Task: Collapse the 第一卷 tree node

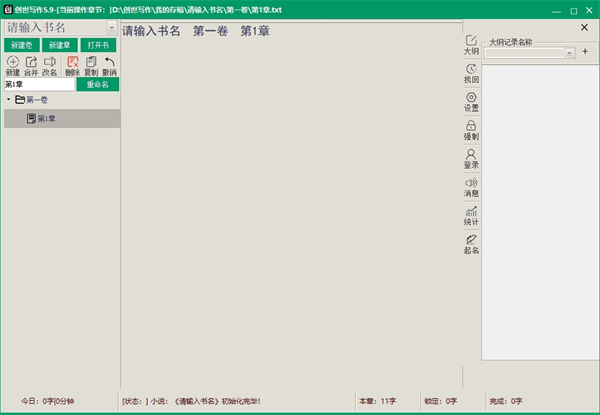Action: pyautogui.click(x=9, y=100)
